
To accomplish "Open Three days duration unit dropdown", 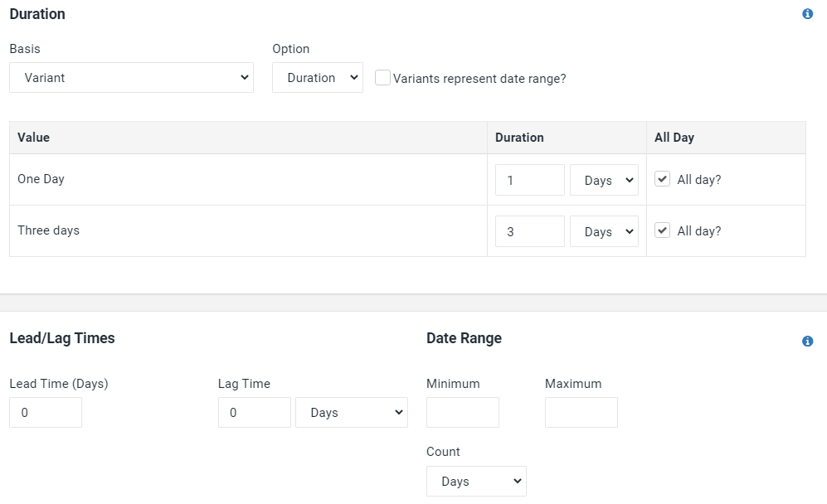I will (x=604, y=231).
